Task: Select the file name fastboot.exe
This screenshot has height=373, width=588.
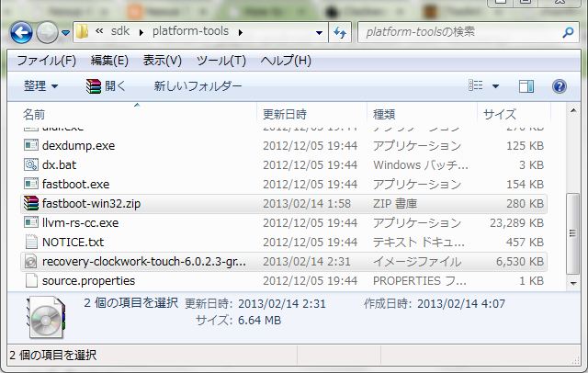Action: (x=75, y=184)
